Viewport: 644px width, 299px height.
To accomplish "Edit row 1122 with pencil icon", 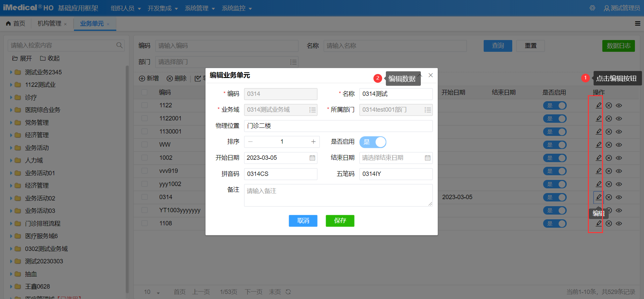I will 599,105.
